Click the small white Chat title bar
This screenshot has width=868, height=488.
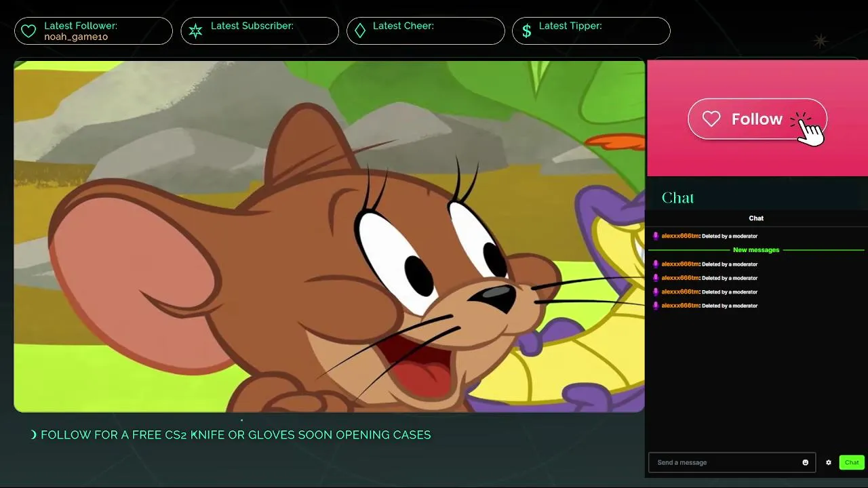pos(756,218)
